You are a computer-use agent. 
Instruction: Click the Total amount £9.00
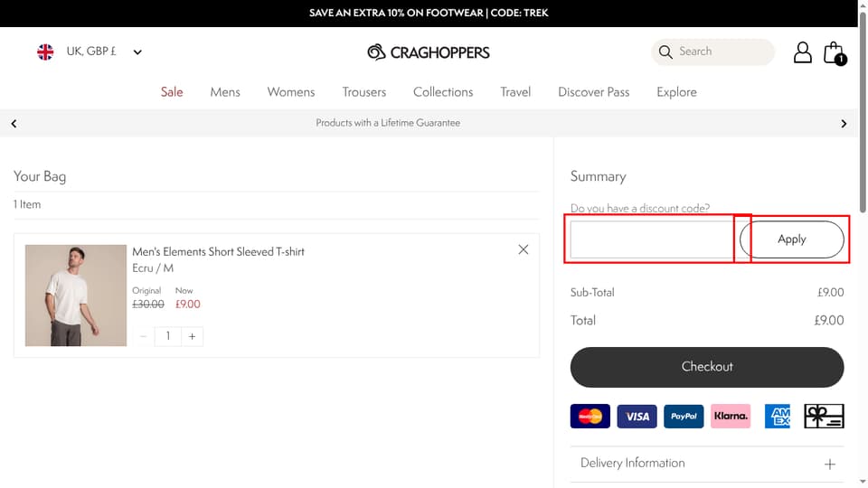click(829, 320)
